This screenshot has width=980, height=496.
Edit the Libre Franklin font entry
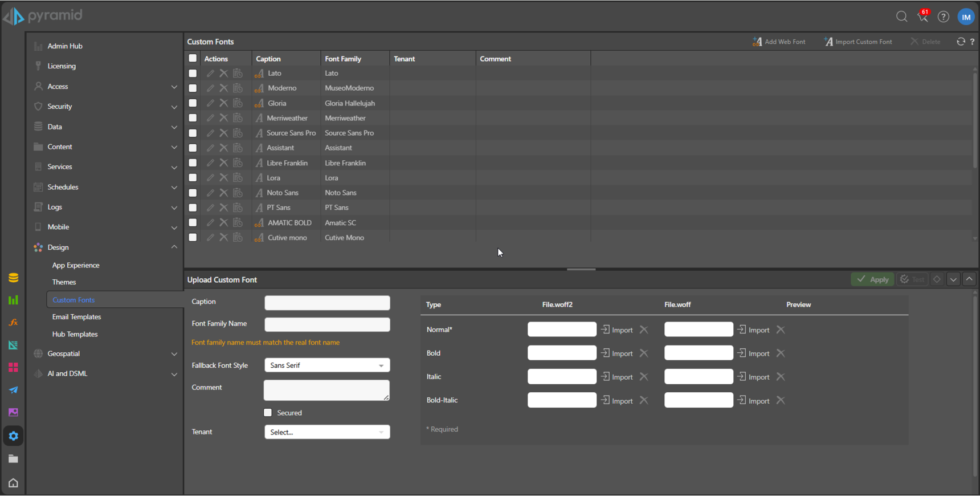coord(210,163)
